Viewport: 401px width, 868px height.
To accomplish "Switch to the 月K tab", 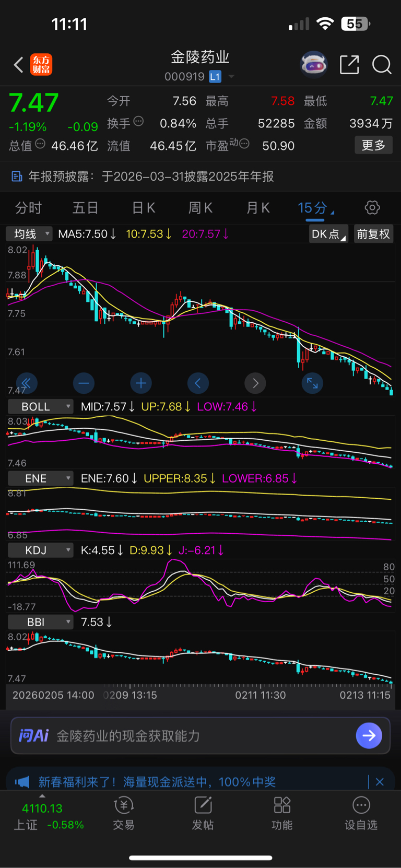I will [258, 208].
